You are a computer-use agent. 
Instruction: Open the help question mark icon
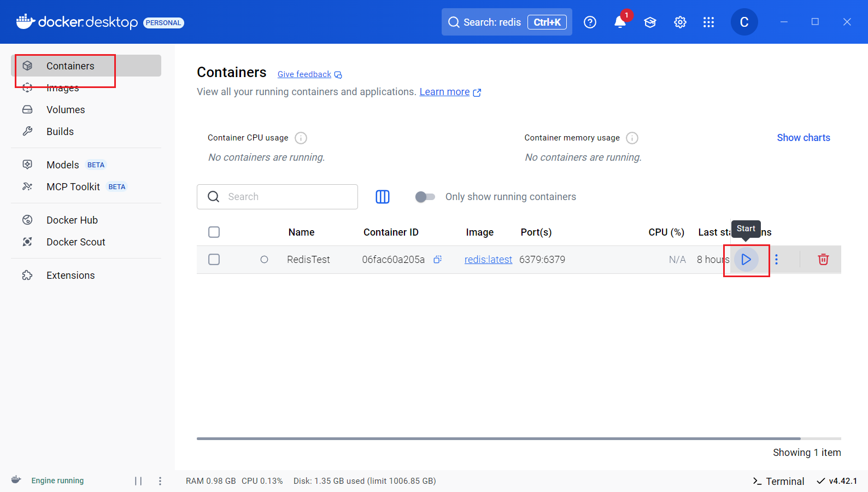590,22
